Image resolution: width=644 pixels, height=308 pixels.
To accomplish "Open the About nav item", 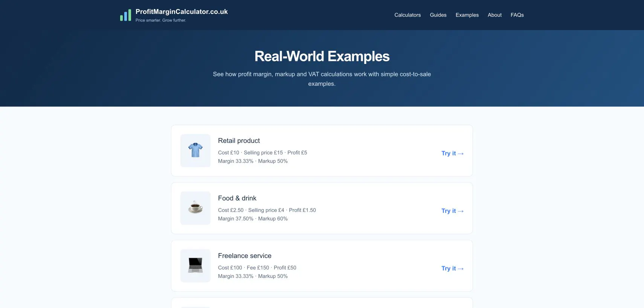I will point(494,15).
